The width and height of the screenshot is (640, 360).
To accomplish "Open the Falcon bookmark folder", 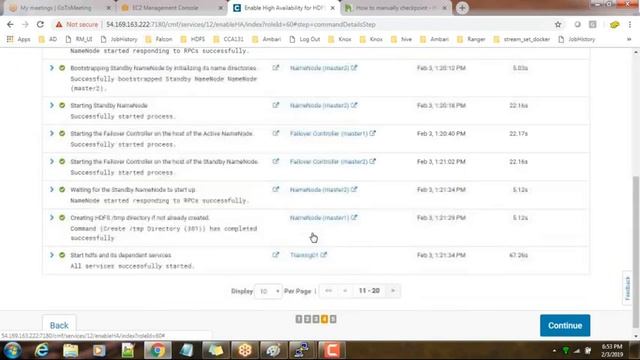I will pos(159,39).
